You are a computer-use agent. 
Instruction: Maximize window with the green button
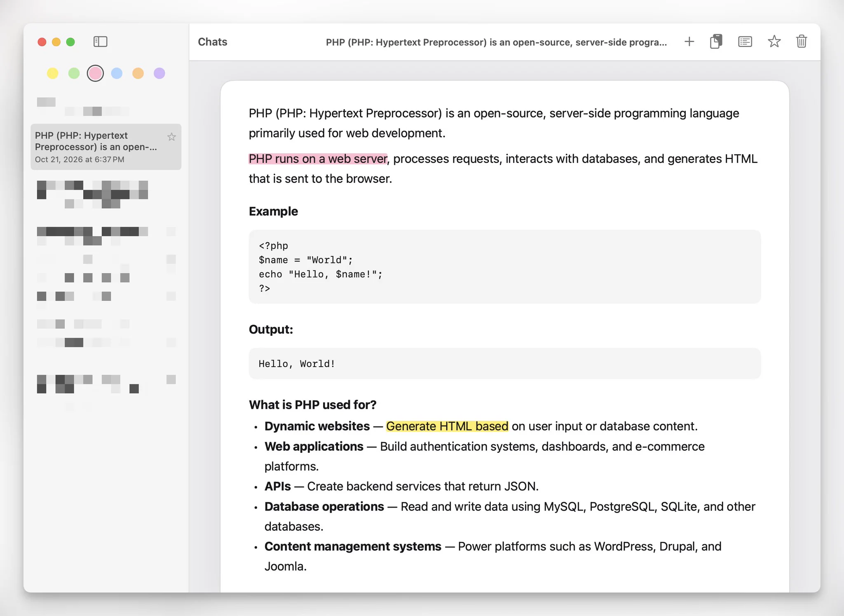click(70, 42)
